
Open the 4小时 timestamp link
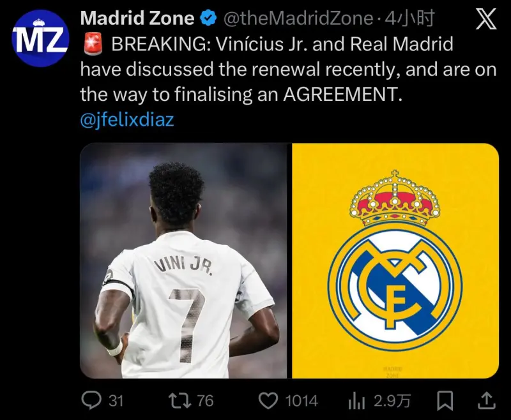[x=409, y=19]
